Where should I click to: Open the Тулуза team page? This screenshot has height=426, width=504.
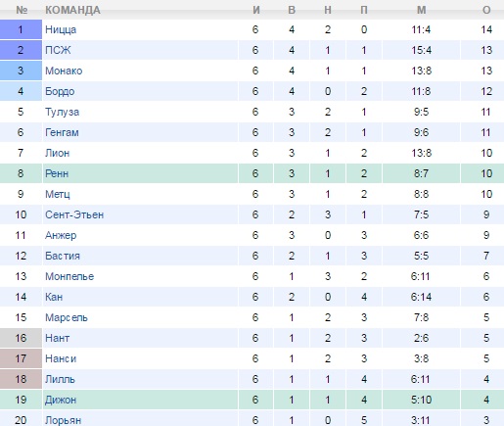62,112
